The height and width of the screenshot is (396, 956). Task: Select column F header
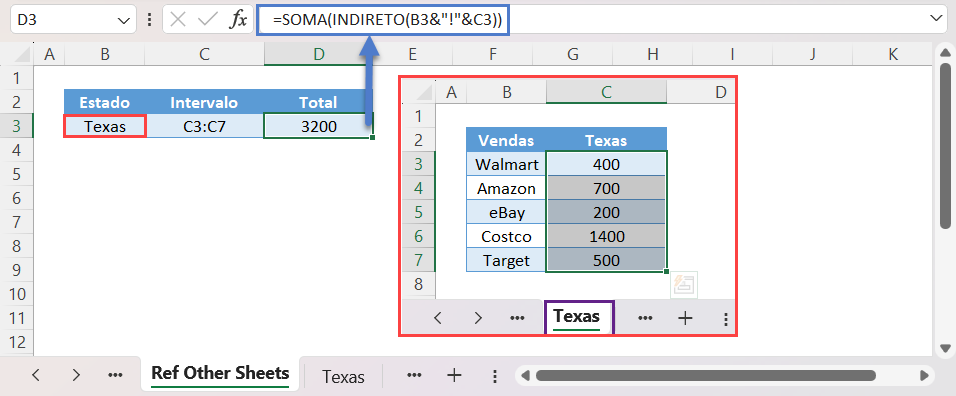492,55
